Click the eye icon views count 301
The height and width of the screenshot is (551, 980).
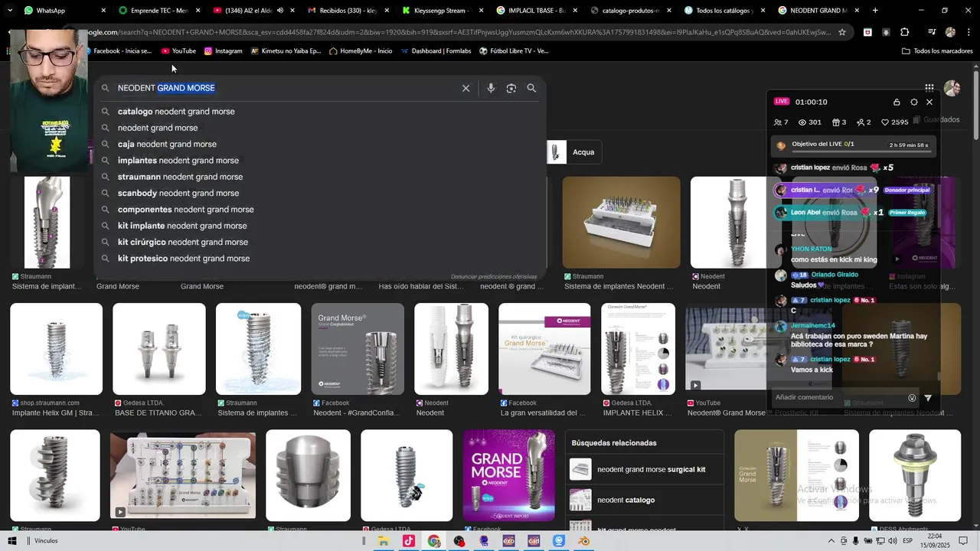(x=810, y=122)
